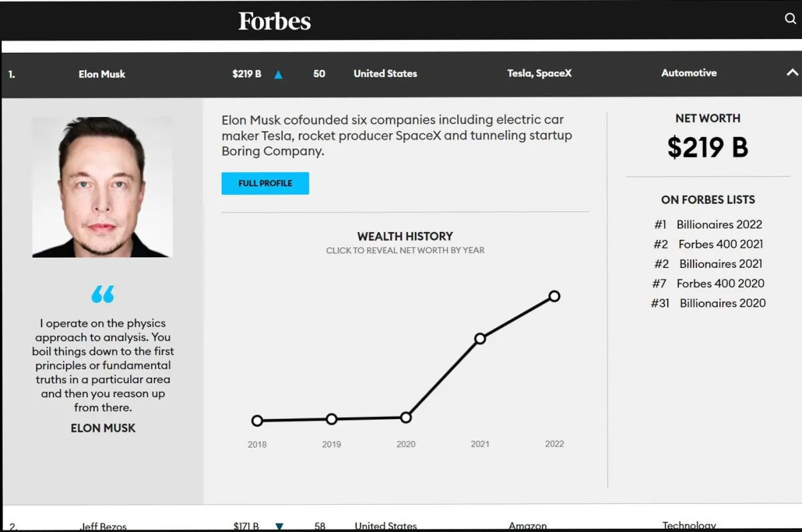
Task: Reveal net worth at 2021 data point
Action: (480, 338)
